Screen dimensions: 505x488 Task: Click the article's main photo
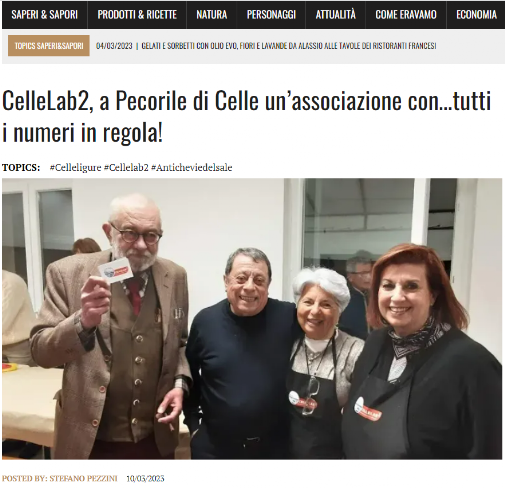point(252,319)
